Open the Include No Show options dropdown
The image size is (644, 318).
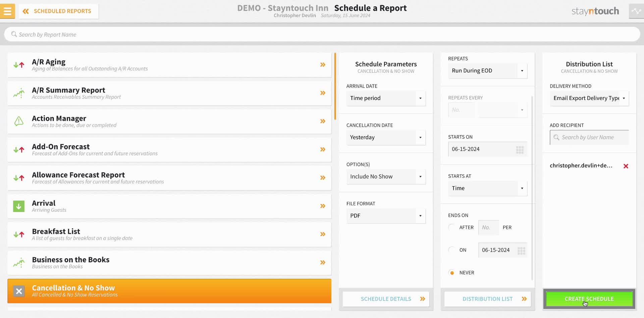tap(386, 177)
